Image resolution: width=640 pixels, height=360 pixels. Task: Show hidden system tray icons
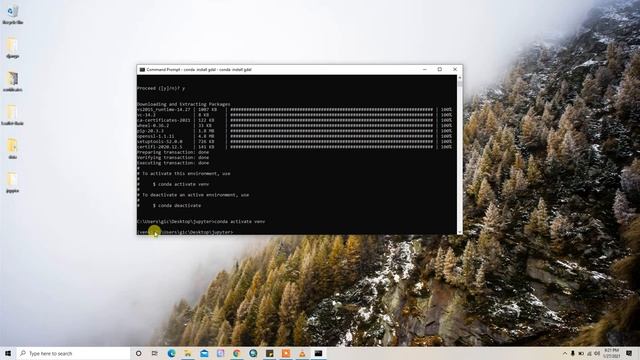point(565,353)
